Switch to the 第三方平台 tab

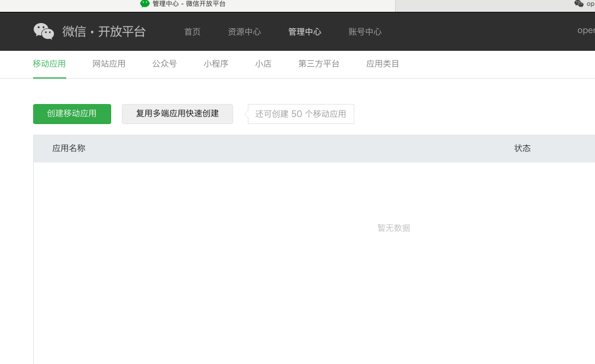pos(319,64)
